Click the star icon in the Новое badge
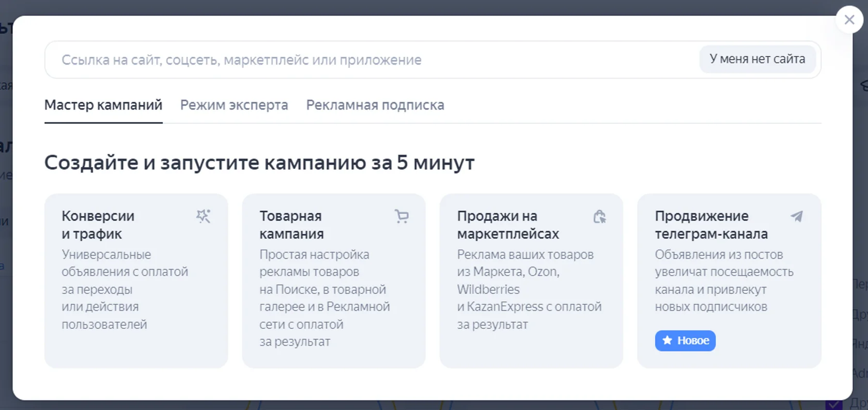The width and height of the screenshot is (868, 410). click(667, 340)
